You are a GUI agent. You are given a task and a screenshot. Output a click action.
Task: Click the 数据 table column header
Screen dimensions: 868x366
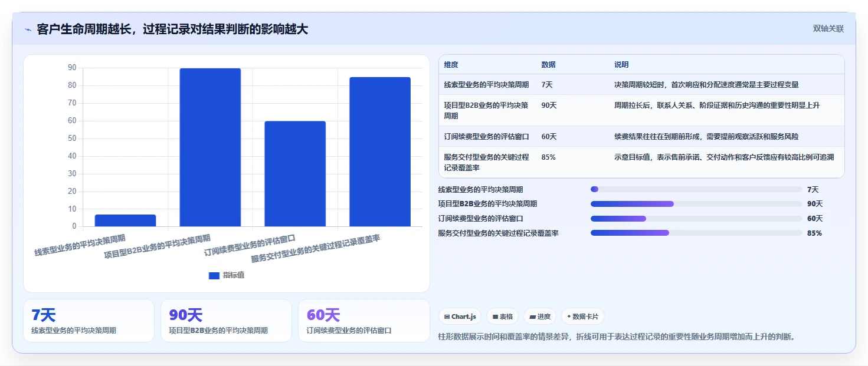tap(548, 65)
